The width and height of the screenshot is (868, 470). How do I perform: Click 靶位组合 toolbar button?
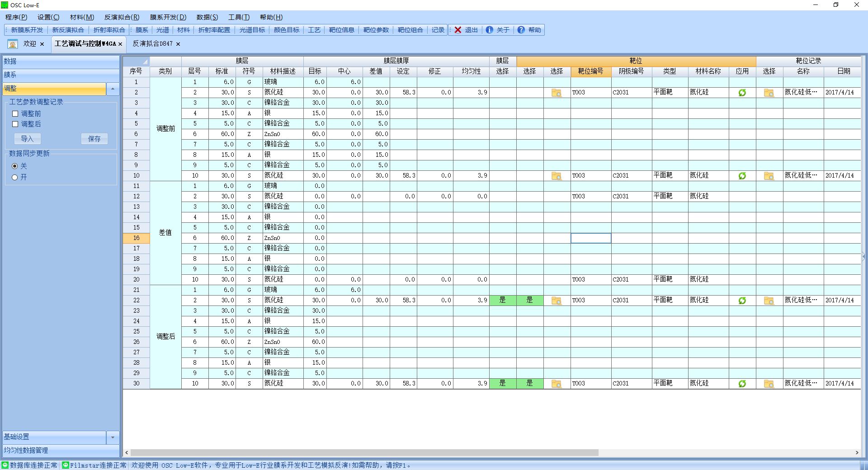click(x=410, y=30)
